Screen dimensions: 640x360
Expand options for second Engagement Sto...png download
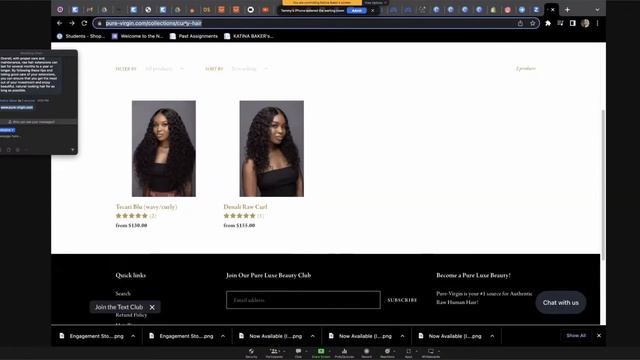tap(223, 336)
